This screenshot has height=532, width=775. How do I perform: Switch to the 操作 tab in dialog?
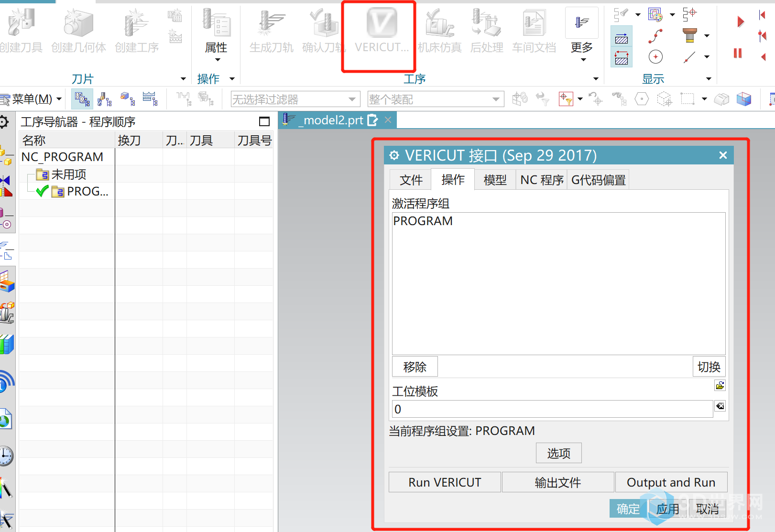tap(453, 179)
